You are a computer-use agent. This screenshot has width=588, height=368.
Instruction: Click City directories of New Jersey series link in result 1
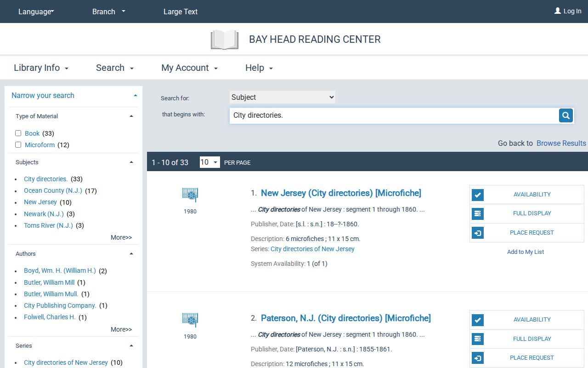(x=312, y=249)
